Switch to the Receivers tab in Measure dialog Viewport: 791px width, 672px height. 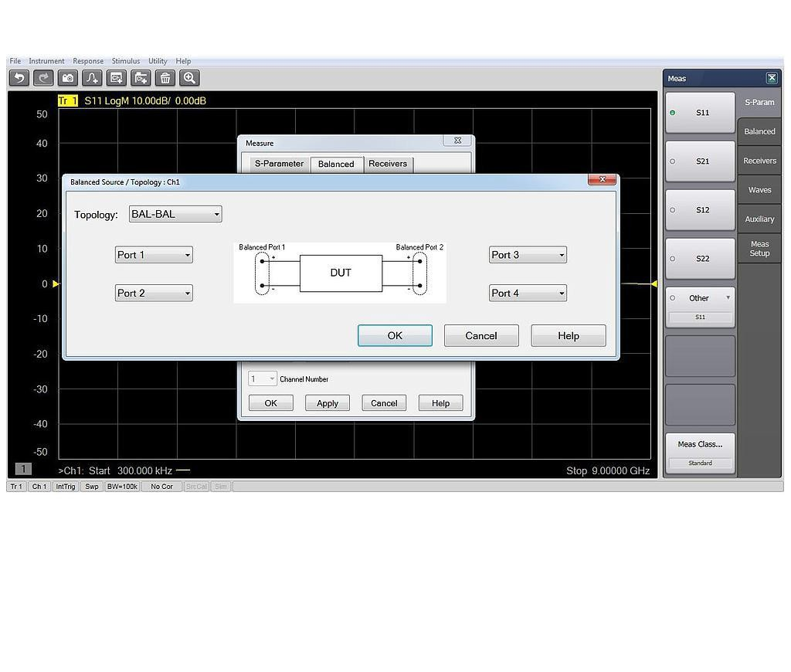388,164
